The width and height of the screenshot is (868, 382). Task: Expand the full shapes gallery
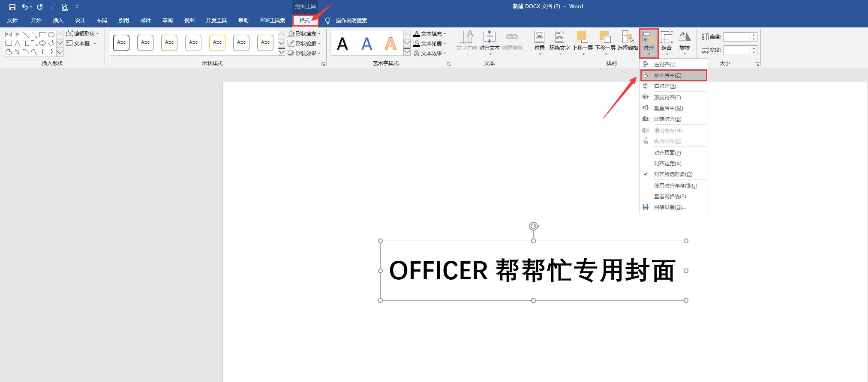(x=60, y=52)
